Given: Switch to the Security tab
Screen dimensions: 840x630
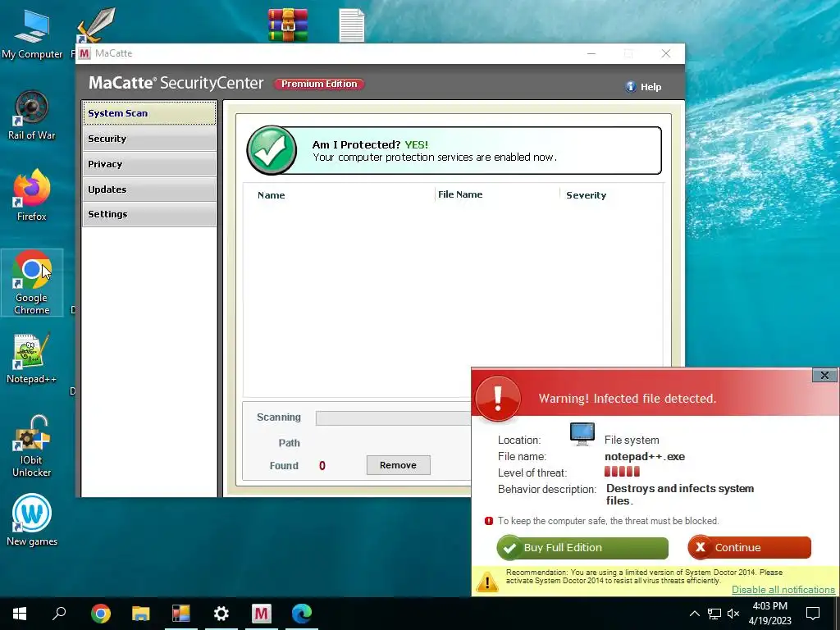Looking at the screenshot, I should [x=149, y=139].
